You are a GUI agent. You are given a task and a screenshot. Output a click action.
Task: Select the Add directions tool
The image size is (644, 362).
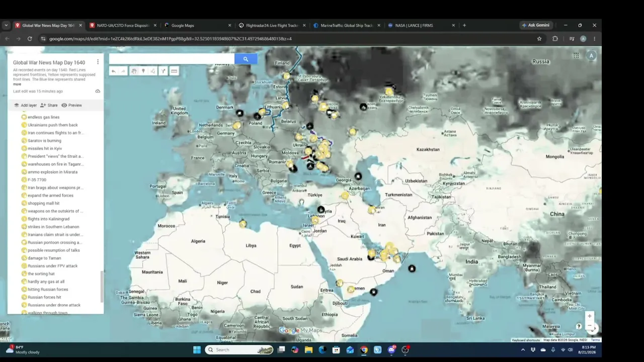pos(163,71)
